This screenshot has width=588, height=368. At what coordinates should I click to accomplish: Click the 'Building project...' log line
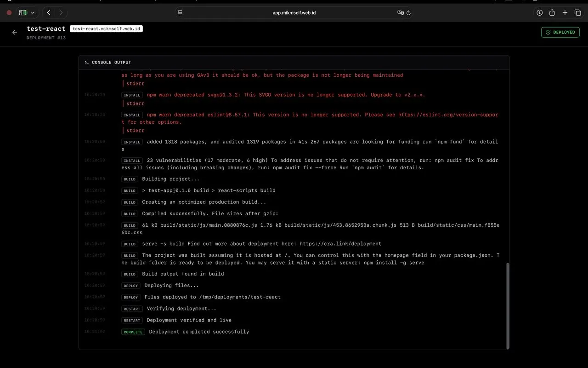[171, 179]
